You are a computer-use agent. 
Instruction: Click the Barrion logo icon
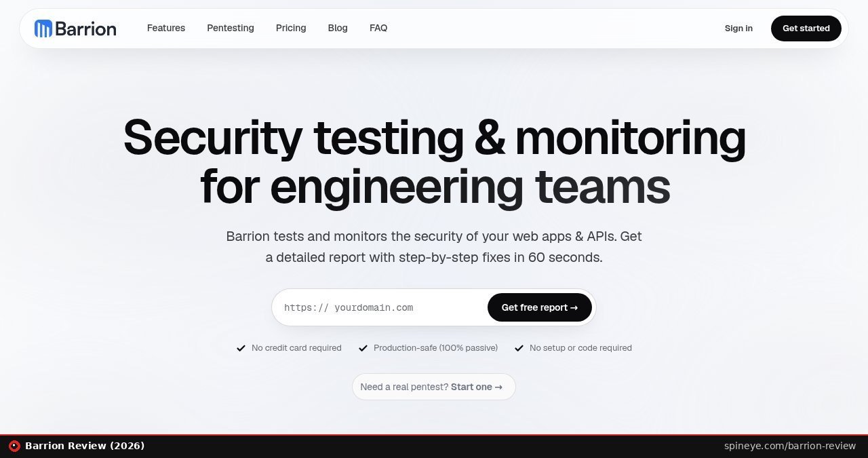[x=43, y=28]
